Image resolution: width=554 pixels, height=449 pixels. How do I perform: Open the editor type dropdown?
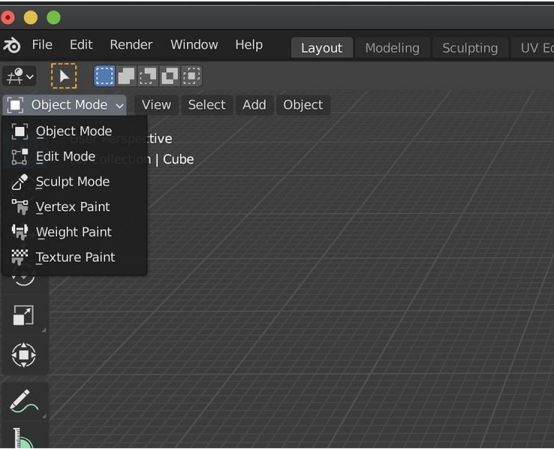tap(20, 76)
